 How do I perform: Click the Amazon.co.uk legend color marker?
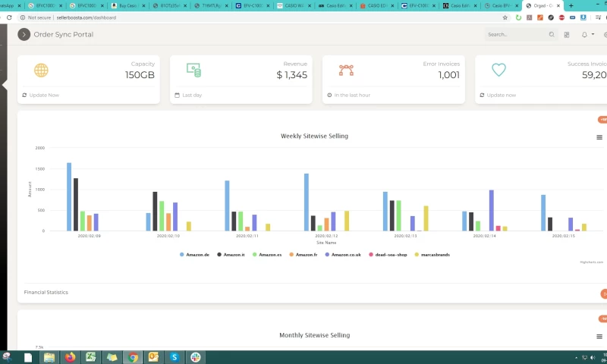pyautogui.click(x=327, y=255)
